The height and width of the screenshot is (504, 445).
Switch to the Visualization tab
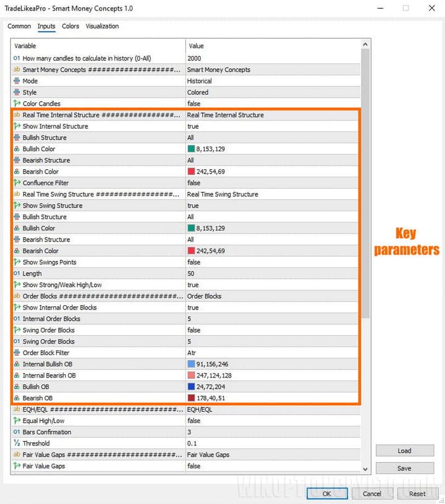(102, 27)
